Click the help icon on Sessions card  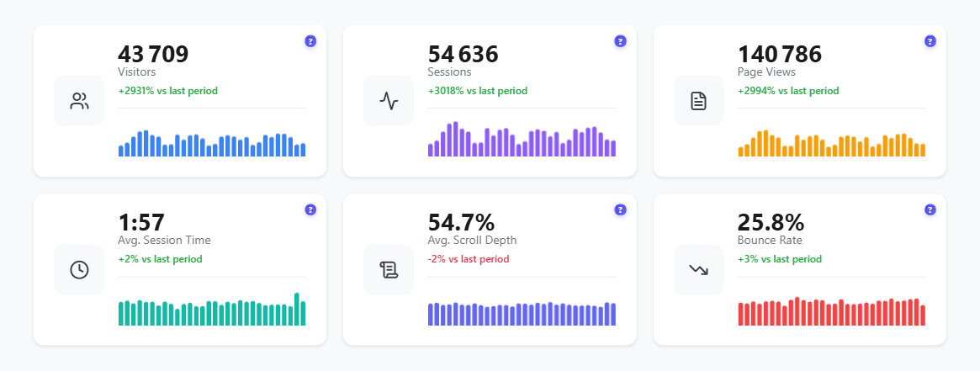621,41
